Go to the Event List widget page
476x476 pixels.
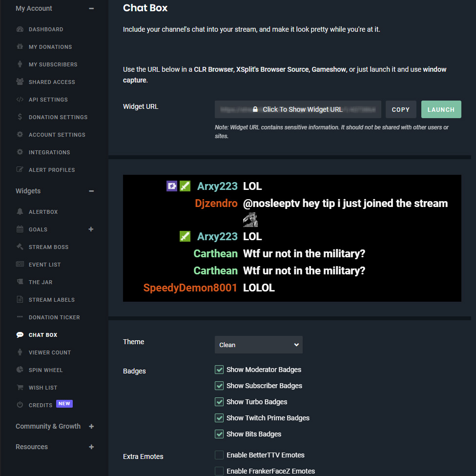[44, 265]
